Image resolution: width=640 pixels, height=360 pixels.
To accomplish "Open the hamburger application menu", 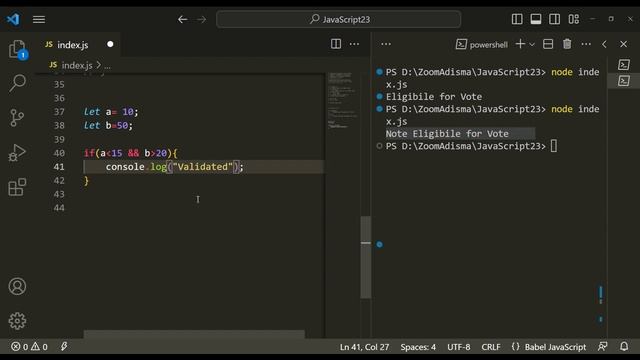I will tap(39, 19).
